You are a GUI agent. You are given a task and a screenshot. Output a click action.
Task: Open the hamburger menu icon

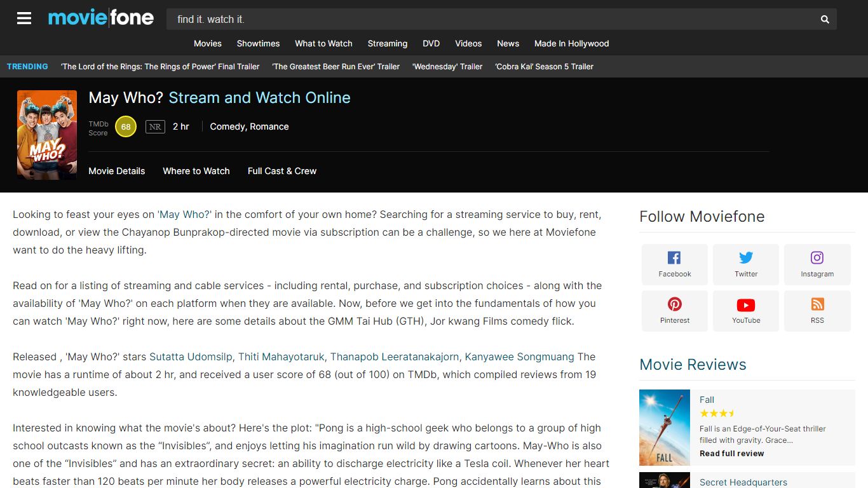pos(24,18)
